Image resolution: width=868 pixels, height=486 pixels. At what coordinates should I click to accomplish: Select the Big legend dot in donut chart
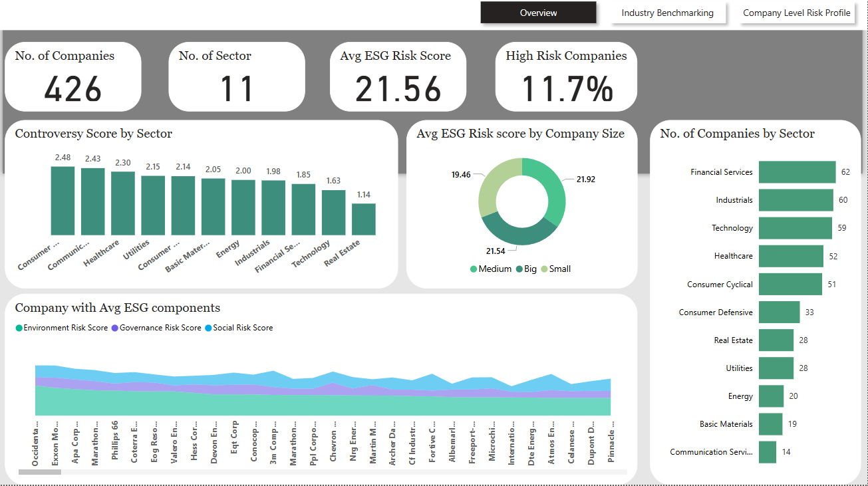click(x=519, y=269)
